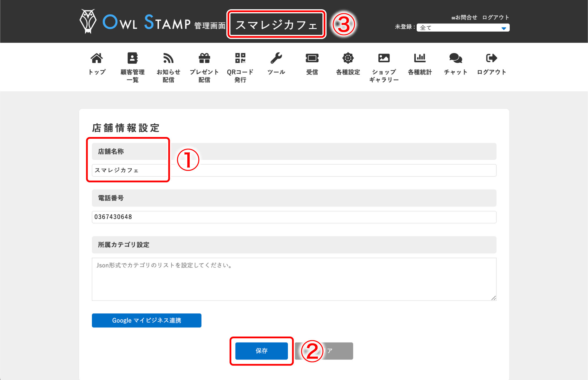This screenshot has height=380, width=588.
Task: Open the トップ home icon
Action: [x=96, y=64]
